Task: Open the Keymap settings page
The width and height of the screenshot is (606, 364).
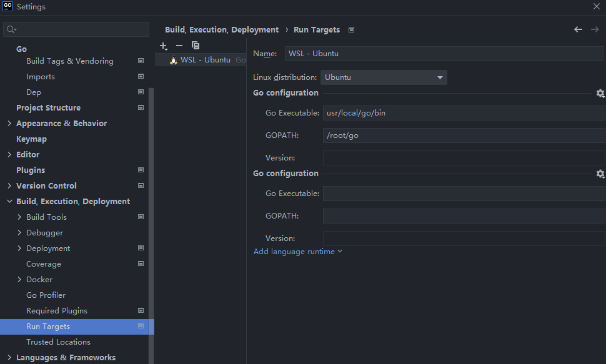Action: point(31,139)
